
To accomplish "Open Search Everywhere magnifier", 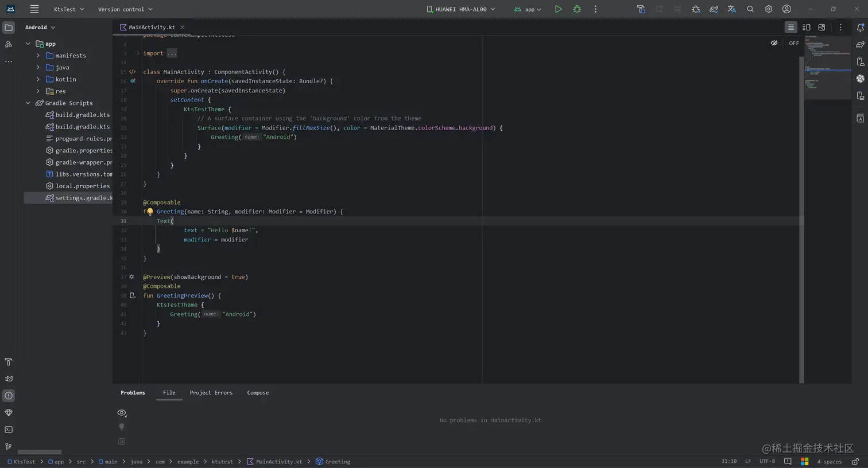I will point(750,9).
